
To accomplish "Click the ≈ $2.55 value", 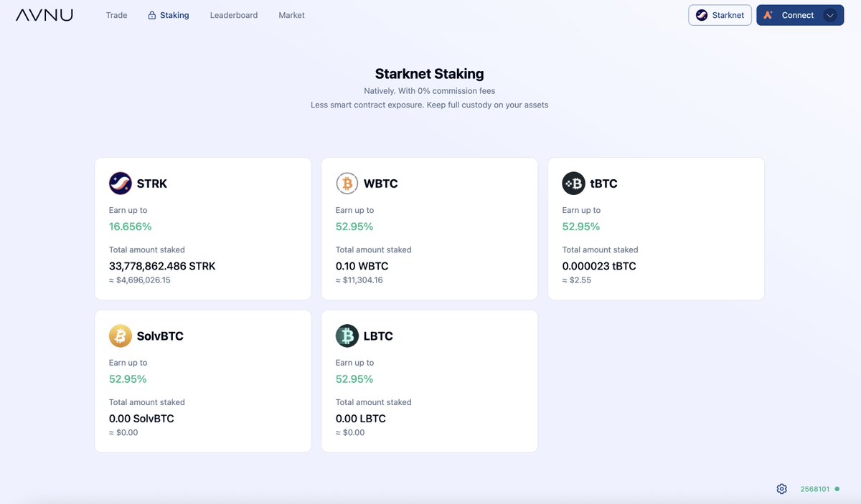I will (577, 280).
